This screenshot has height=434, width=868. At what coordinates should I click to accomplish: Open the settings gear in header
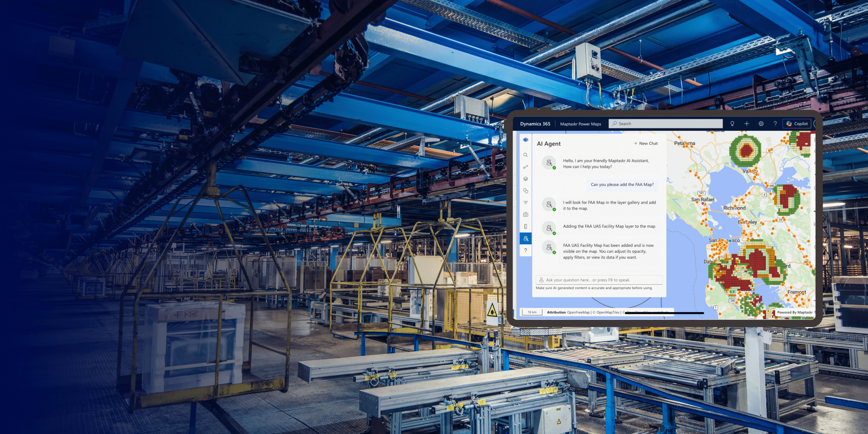(761, 124)
